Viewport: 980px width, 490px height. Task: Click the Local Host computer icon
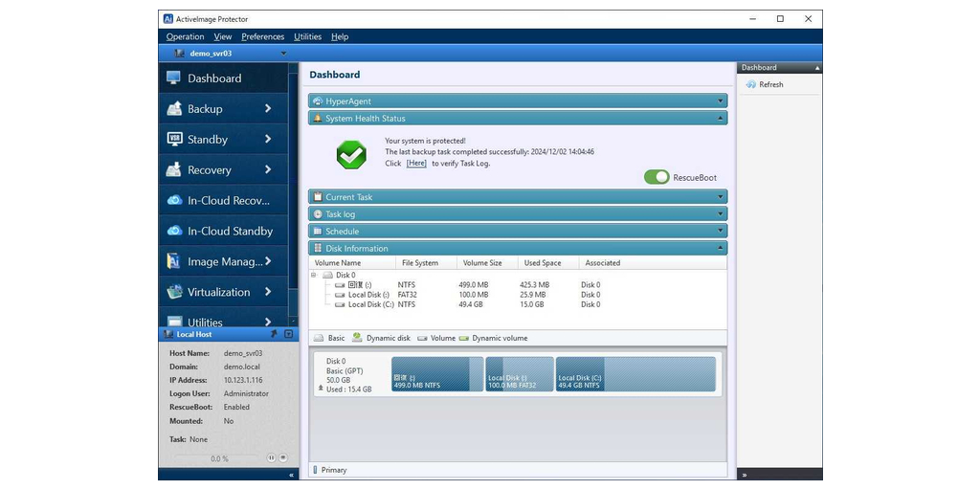tap(167, 334)
